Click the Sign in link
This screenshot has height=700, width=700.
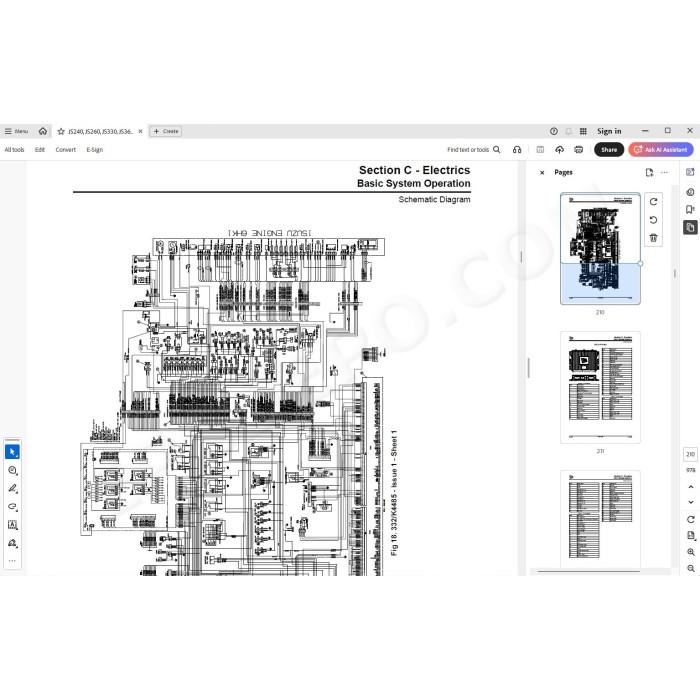609,131
